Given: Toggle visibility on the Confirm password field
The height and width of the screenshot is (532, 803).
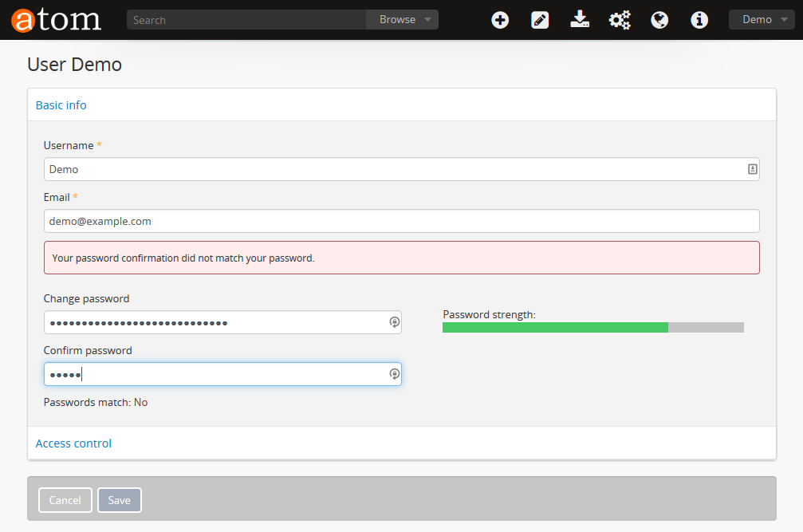Looking at the screenshot, I should (395, 373).
